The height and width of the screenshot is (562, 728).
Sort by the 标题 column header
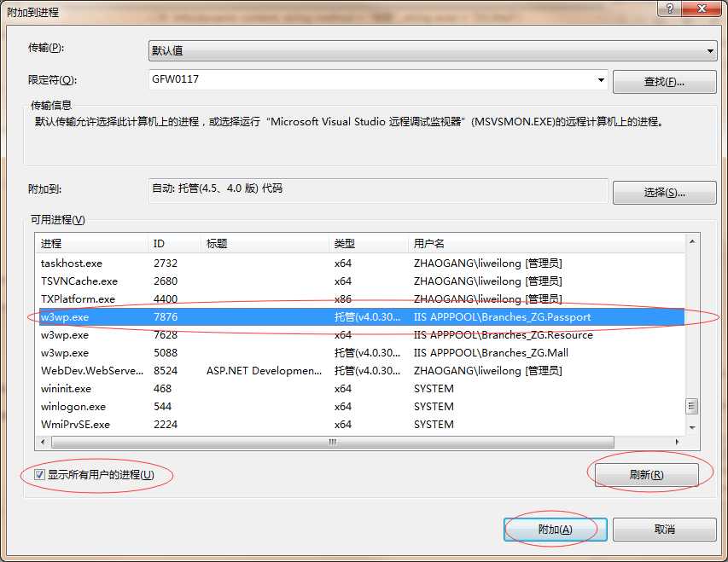(x=265, y=244)
